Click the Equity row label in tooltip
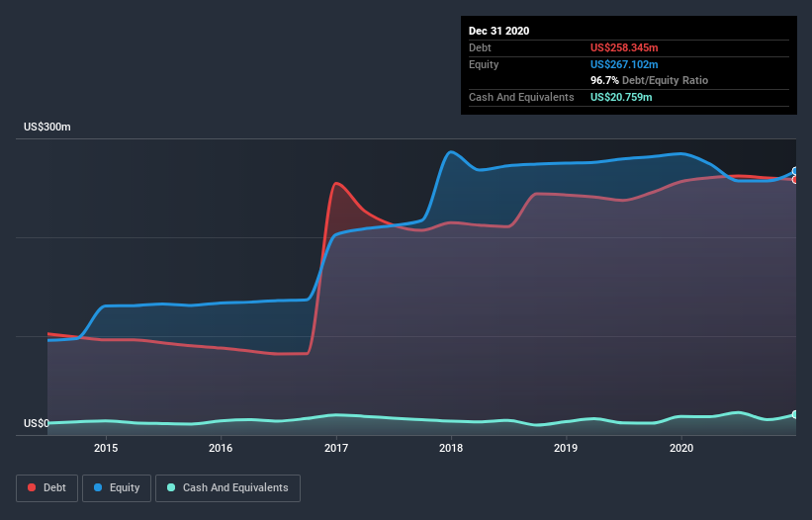 tap(484, 64)
